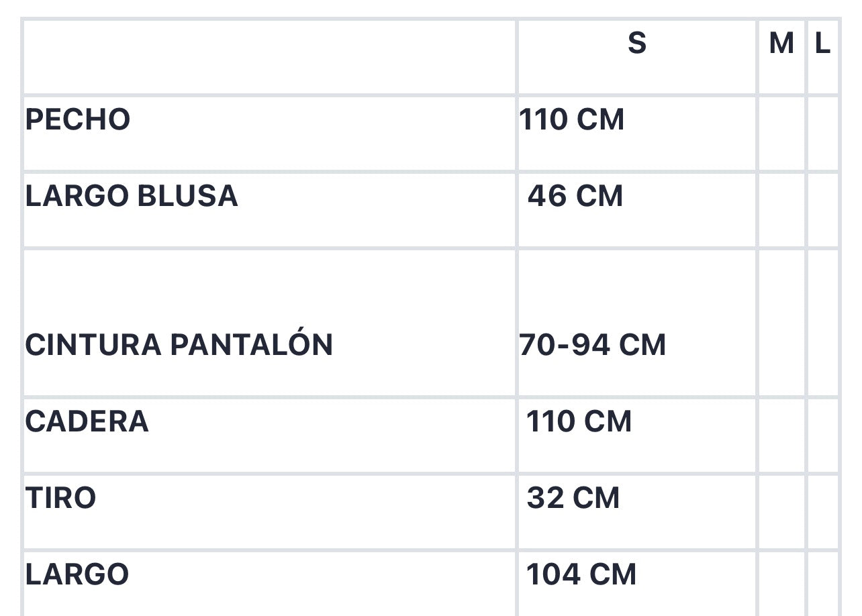Screen dimensions: 862x616
Task: Click the 46 CM blouse length value
Action: [x=575, y=196]
